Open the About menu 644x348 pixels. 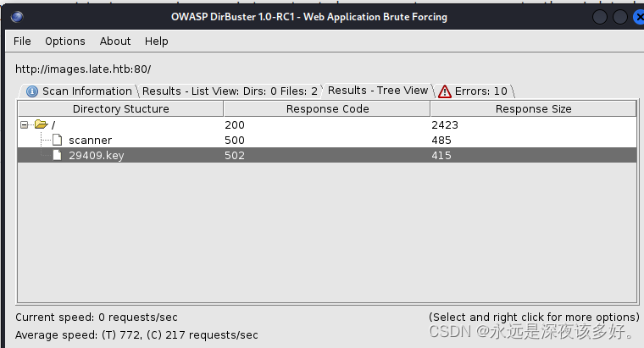115,41
